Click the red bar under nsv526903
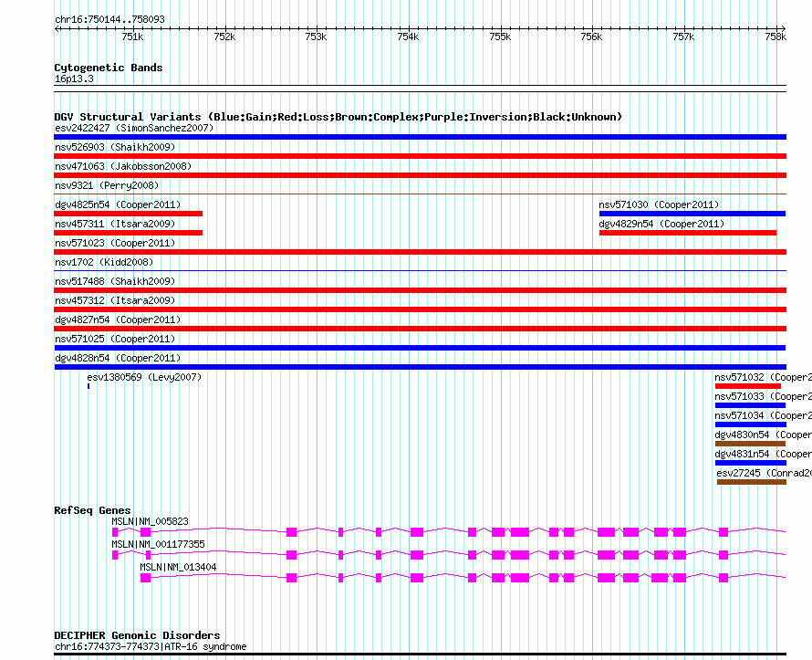Screen dimensions: 812x660 pos(420,156)
